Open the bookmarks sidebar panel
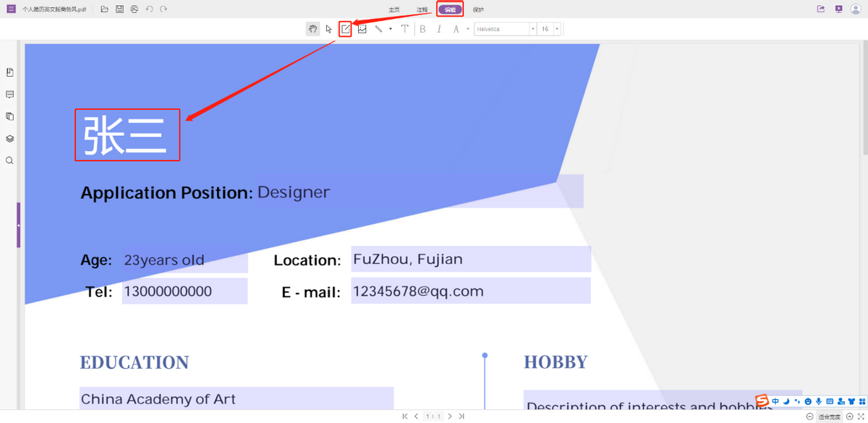 click(x=9, y=72)
